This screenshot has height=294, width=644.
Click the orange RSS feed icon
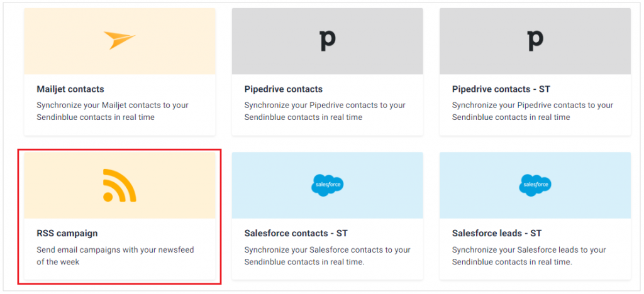pos(119,185)
